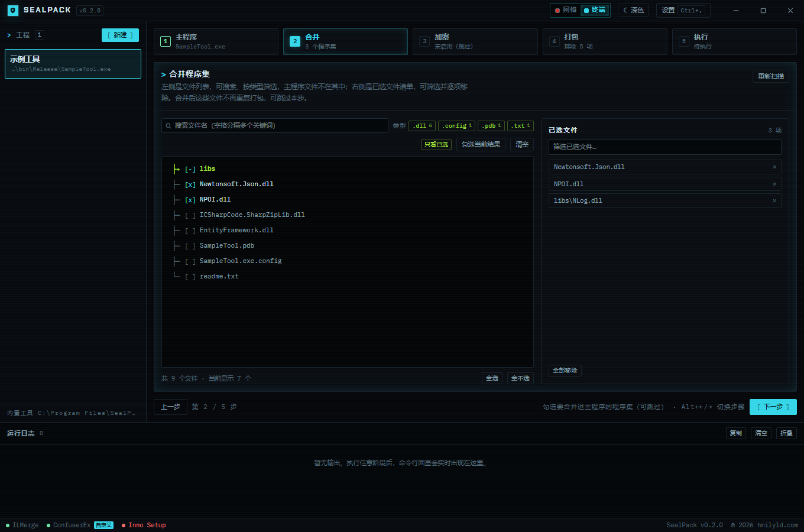Focus the 筛选已选文件 filter field

(665, 147)
